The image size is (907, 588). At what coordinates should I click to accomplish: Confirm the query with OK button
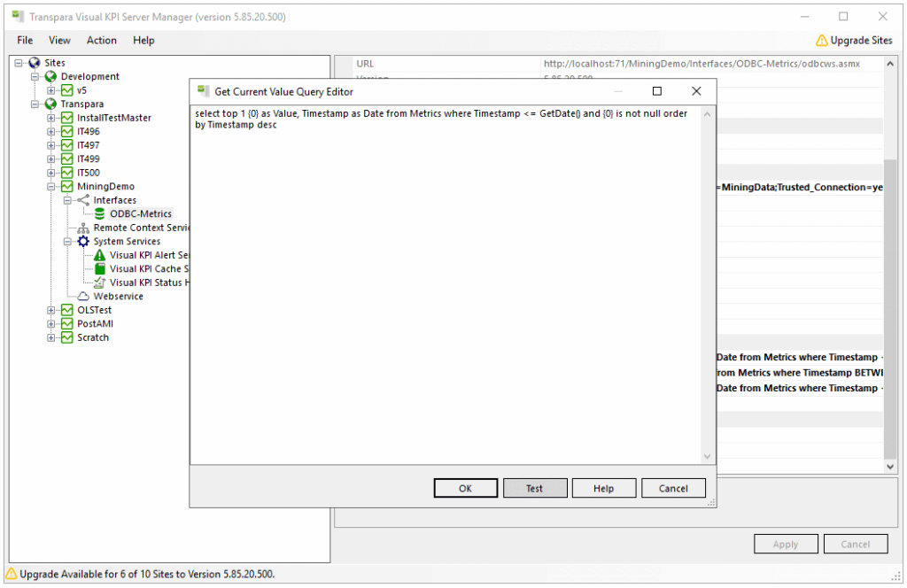(x=465, y=488)
